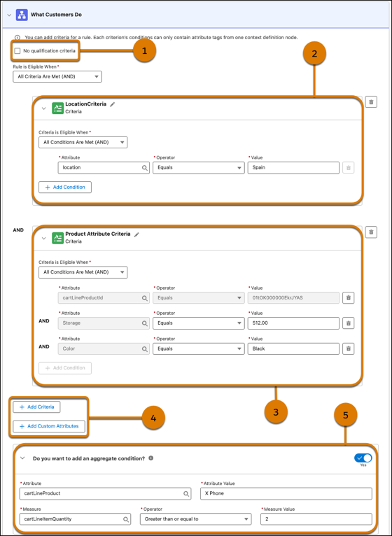Open Operator dropdown for Storage row

pos(199,323)
